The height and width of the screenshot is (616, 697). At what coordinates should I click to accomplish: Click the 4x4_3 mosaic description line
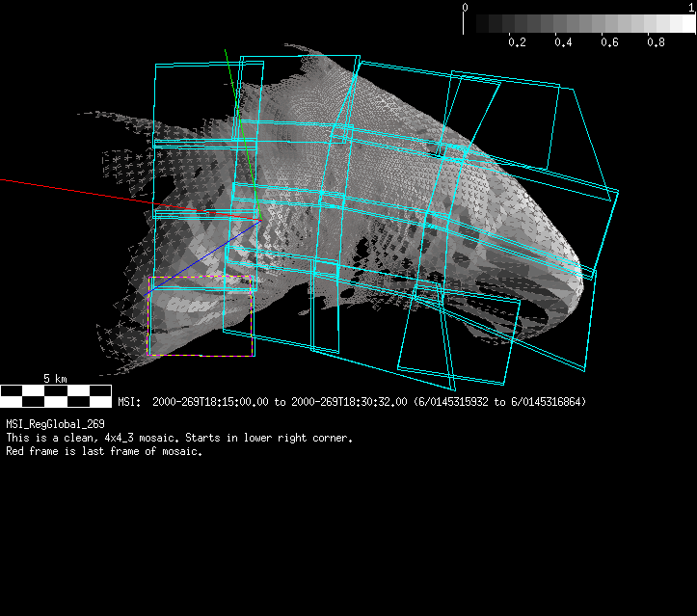pos(179,438)
